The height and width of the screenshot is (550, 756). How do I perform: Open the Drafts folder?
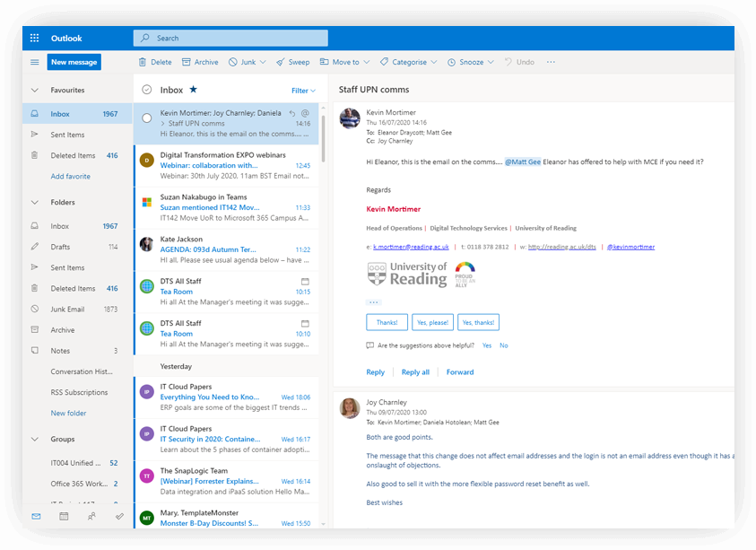coord(78,247)
